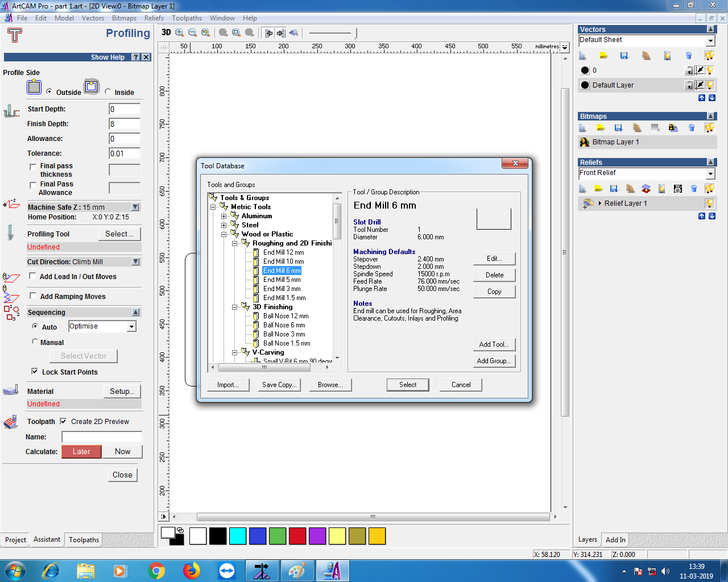Toggle lock on the Default Layer
The image size is (728, 582).
689,85
